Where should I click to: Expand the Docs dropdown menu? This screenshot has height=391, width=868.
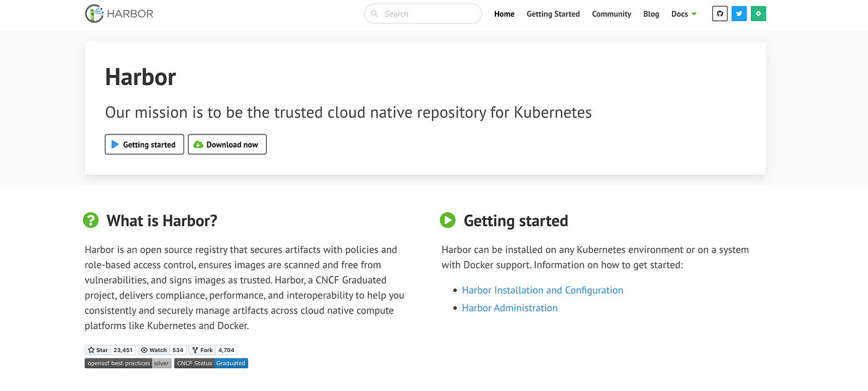coord(684,14)
